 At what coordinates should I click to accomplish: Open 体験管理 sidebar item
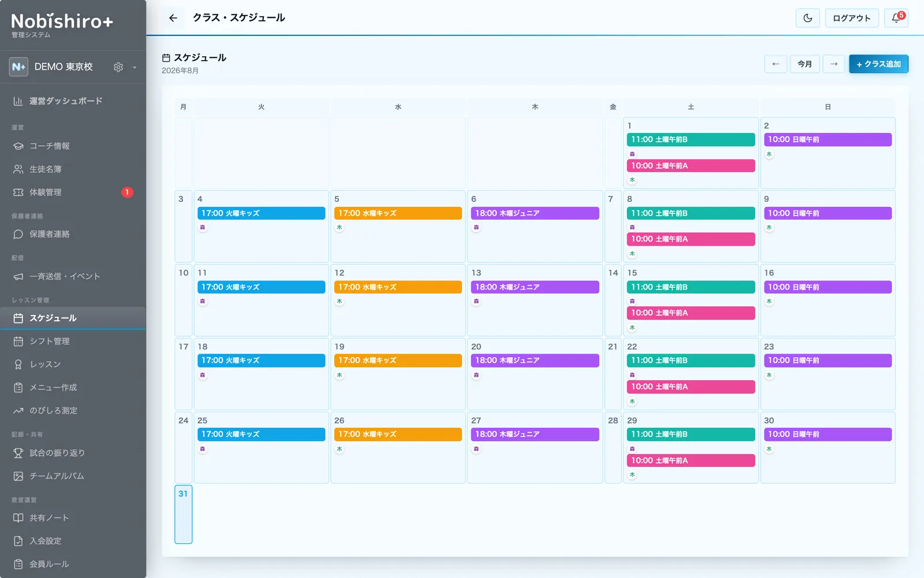[x=73, y=192]
